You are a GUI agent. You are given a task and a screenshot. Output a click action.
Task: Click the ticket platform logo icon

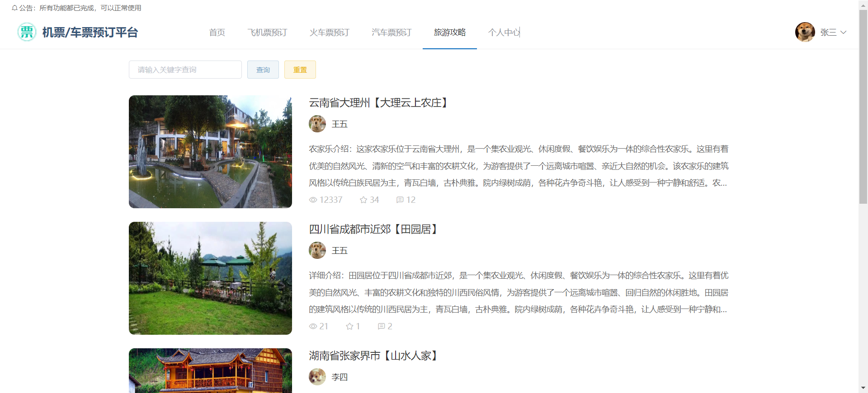[x=27, y=32]
